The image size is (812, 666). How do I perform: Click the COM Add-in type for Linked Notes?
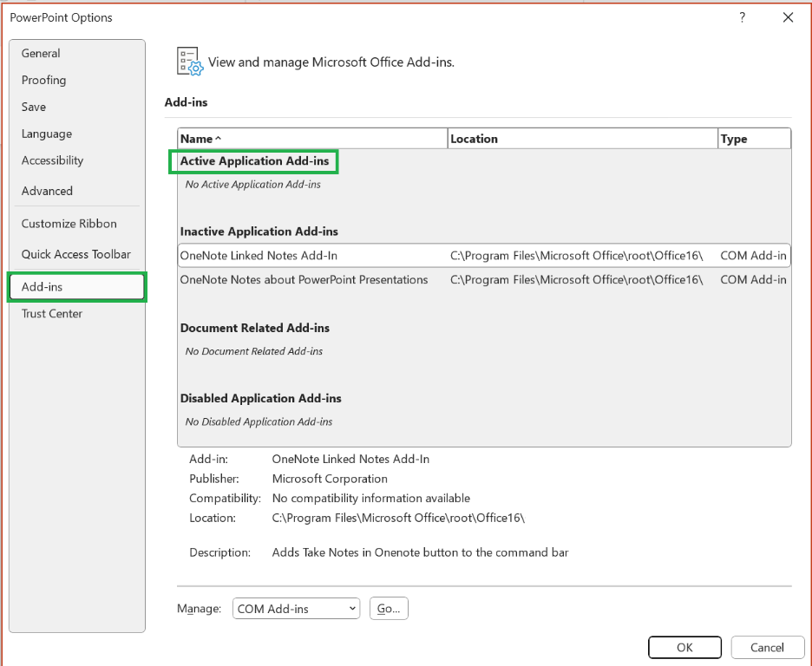754,256
